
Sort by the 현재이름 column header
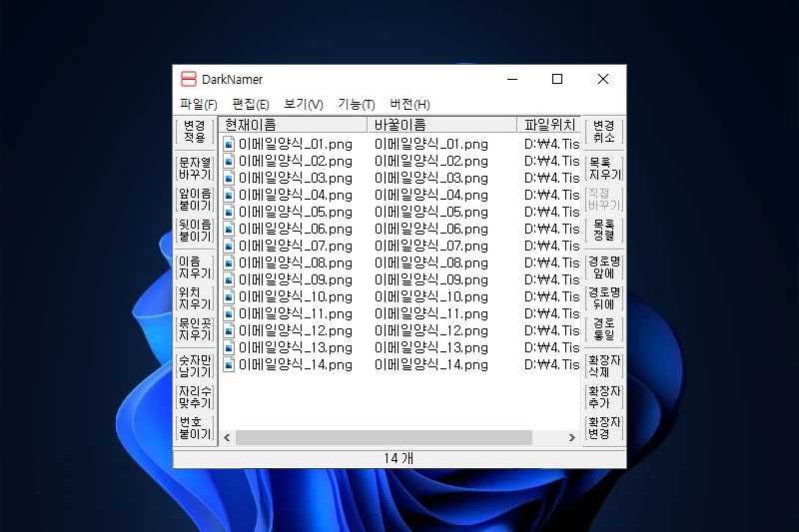click(x=293, y=125)
